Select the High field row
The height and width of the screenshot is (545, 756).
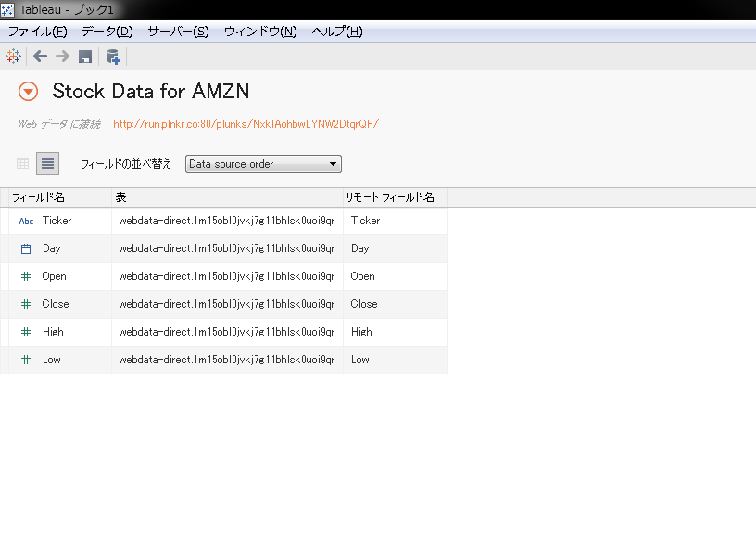click(x=185, y=332)
